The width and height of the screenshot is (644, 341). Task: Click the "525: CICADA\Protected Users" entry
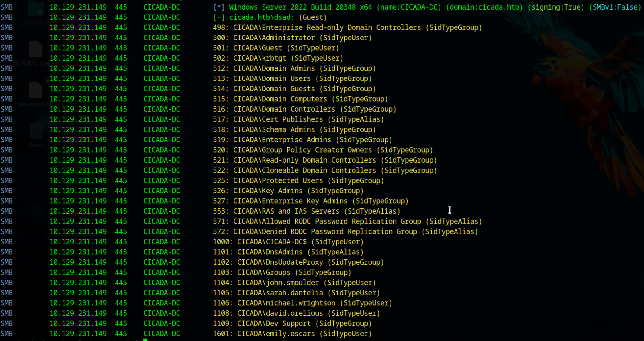click(x=298, y=181)
